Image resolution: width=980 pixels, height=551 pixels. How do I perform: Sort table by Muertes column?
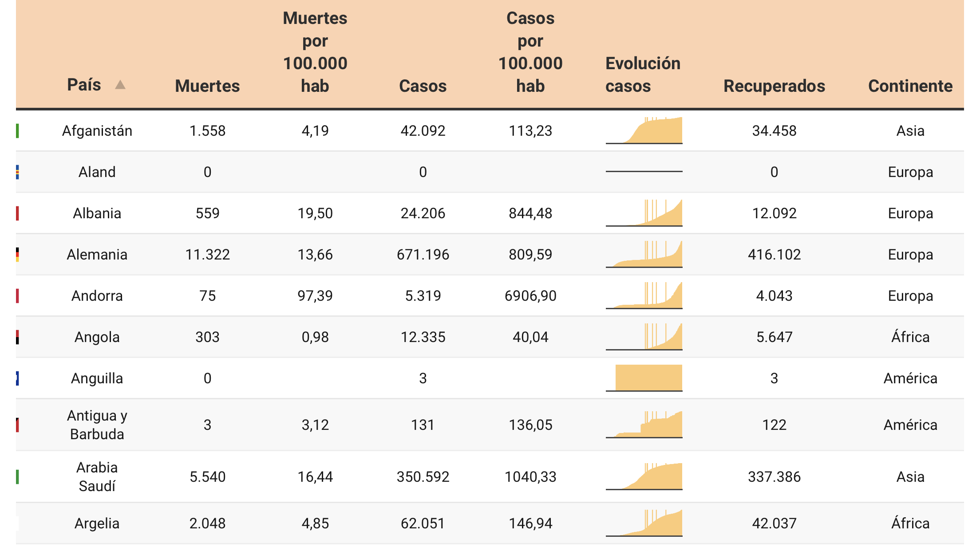[207, 86]
